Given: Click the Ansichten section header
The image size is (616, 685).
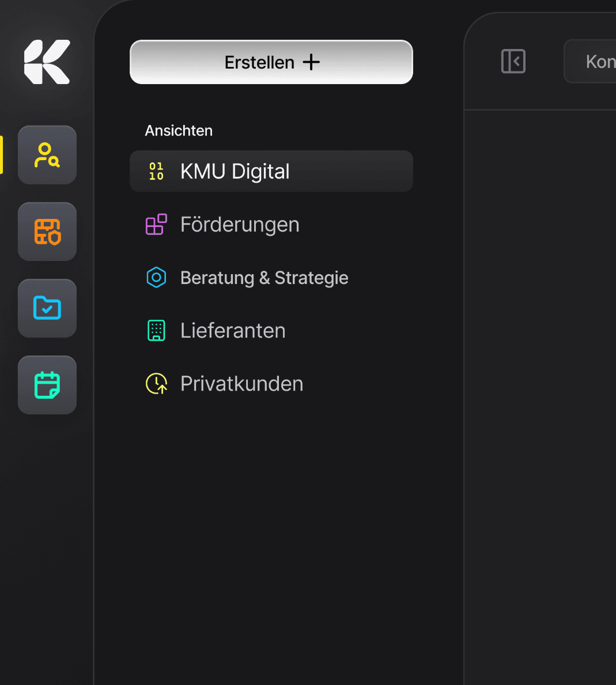Looking at the screenshot, I should pos(179,131).
